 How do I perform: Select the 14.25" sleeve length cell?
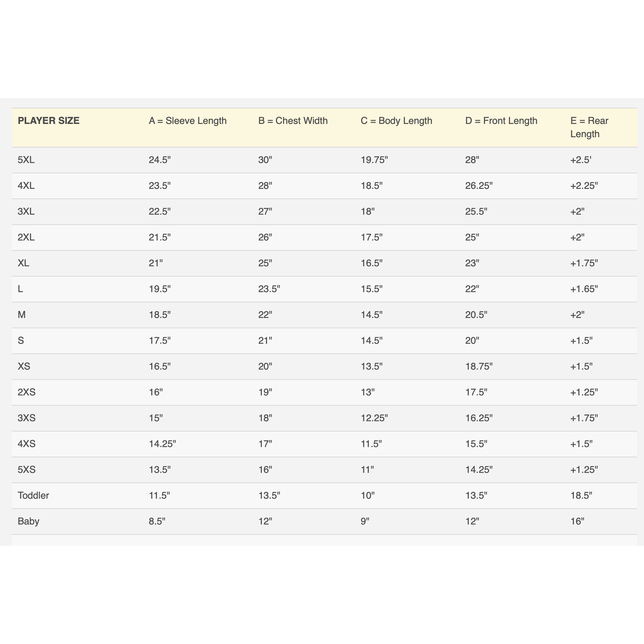[x=162, y=444]
